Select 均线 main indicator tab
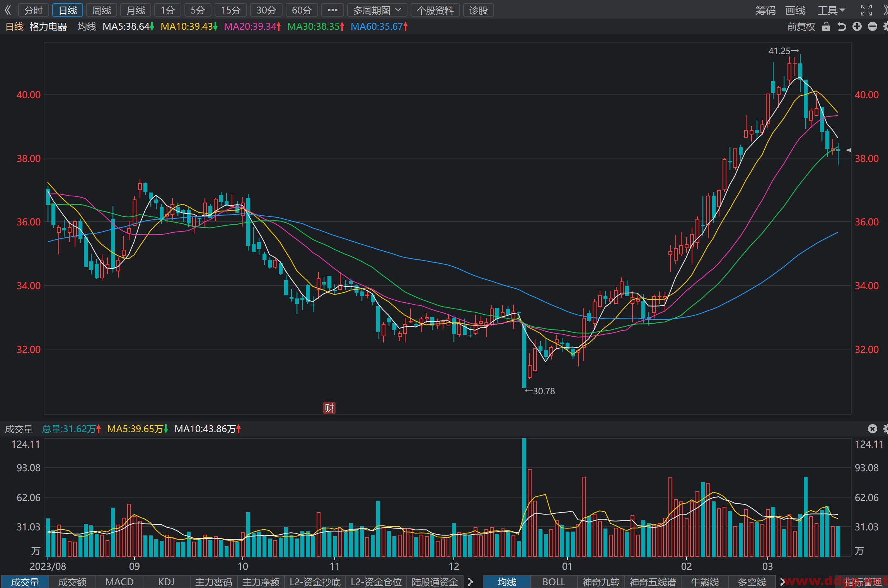This screenshot has height=588, width=888. 507,582
